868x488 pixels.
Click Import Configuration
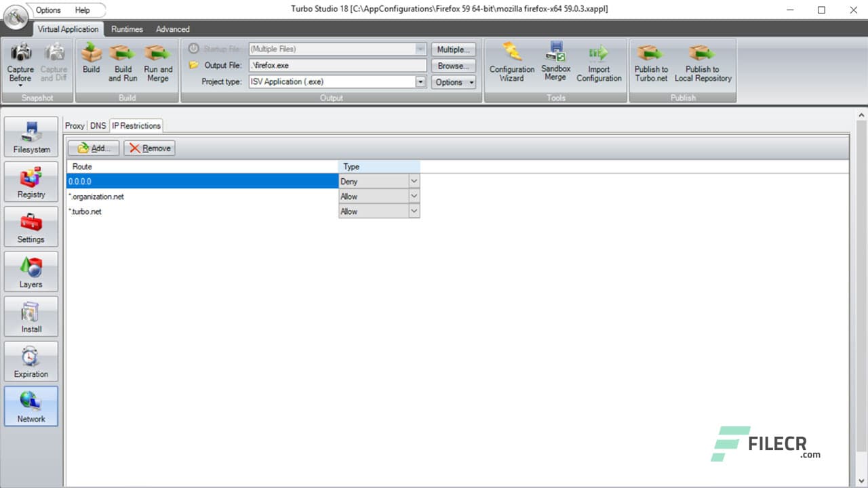[x=599, y=63]
